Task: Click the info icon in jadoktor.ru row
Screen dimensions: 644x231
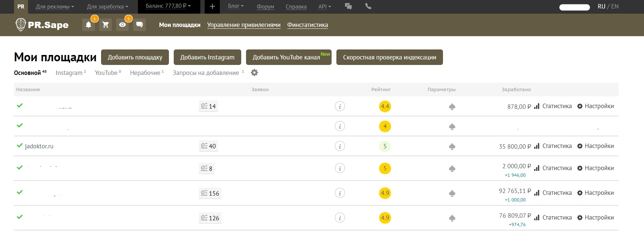Action: click(x=340, y=146)
